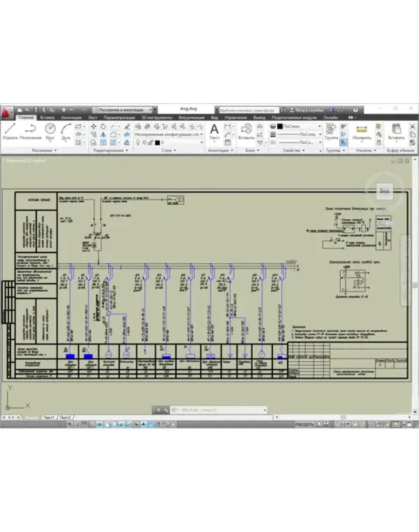Image resolution: width=419 pixels, height=532 pixels.
Task: Switch to the Вставка ribbon tab
Action: 47,118
